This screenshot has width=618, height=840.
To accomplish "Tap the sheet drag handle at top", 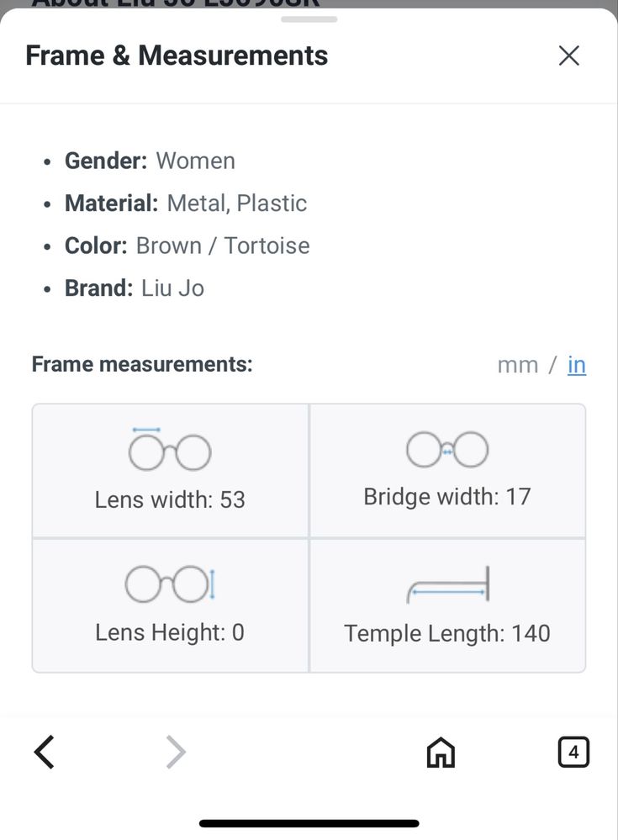I will pos(309,19).
